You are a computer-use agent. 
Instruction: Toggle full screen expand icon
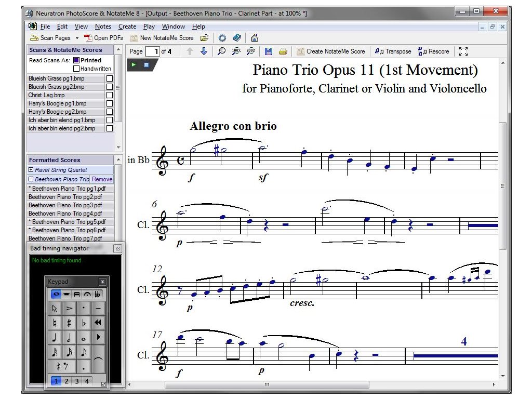(x=463, y=51)
